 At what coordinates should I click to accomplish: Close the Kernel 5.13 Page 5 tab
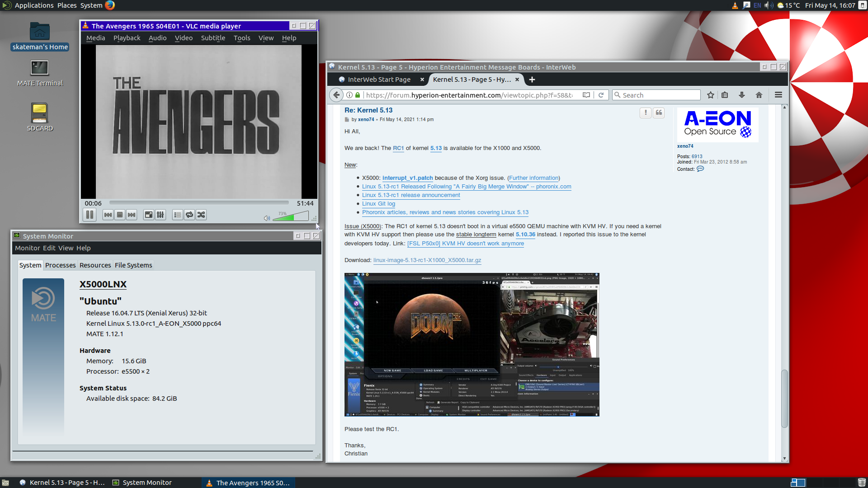tap(517, 80)
